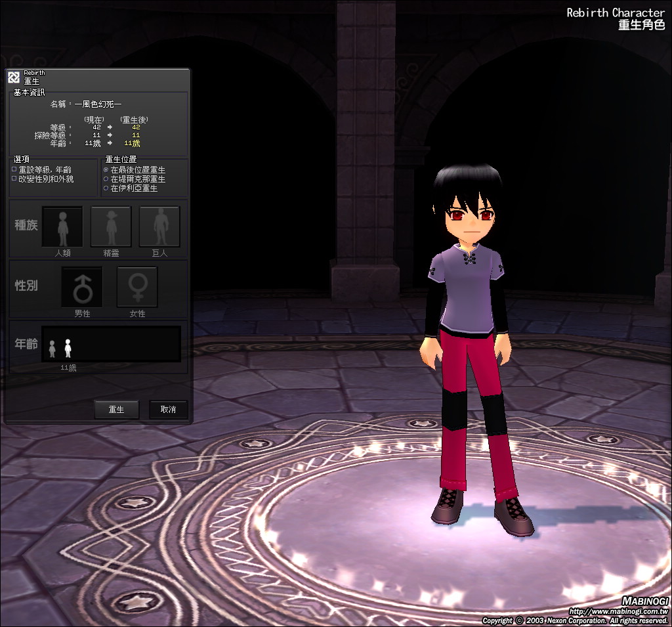Tick the 改變性別和外貌 checkbox
The image size is (672, 627).
14,179
